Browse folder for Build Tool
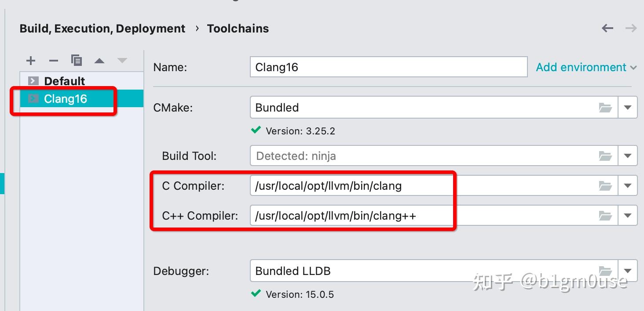The height and width of the screenshot is (311, 644). 605,156
